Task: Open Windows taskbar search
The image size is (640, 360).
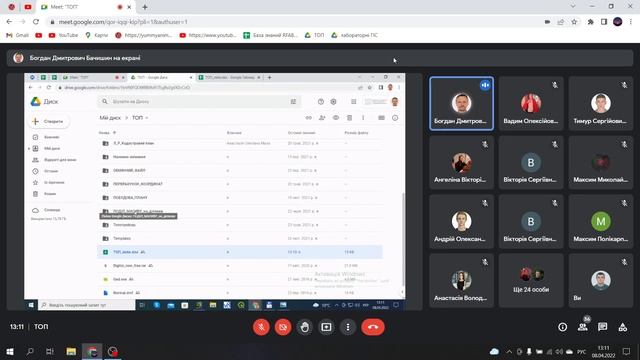Action: coord(30,351)
